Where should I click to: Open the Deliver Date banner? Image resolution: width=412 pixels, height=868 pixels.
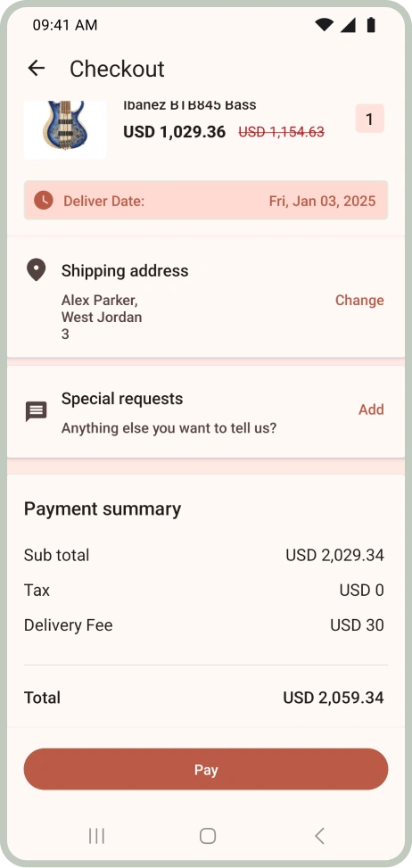pos(206,201)
